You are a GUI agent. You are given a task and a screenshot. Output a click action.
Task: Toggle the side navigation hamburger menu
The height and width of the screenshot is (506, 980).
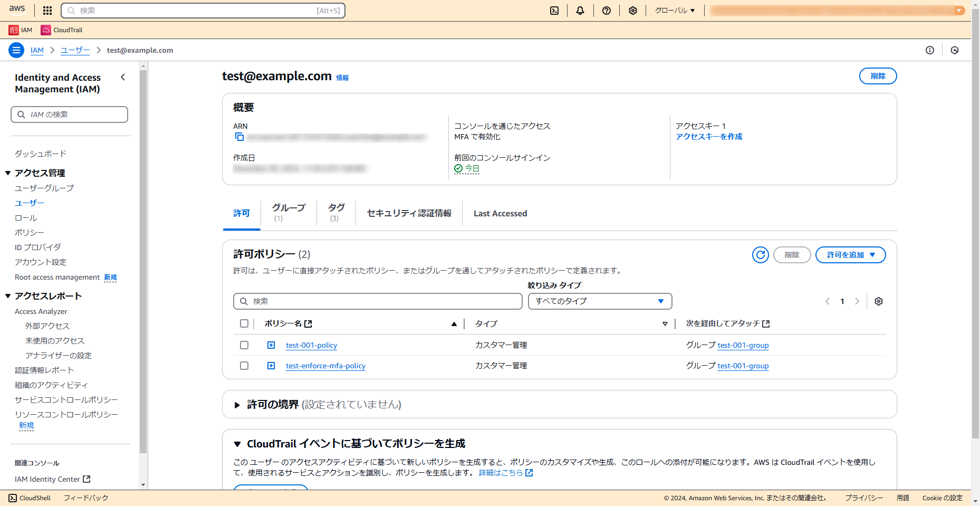(16, 50)
